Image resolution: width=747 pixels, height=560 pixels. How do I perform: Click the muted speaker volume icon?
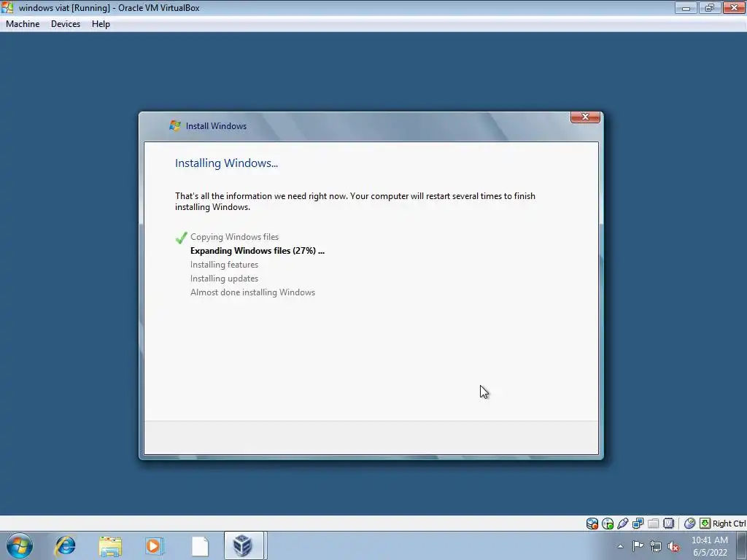pyautogui.click(x=673, y=546)
